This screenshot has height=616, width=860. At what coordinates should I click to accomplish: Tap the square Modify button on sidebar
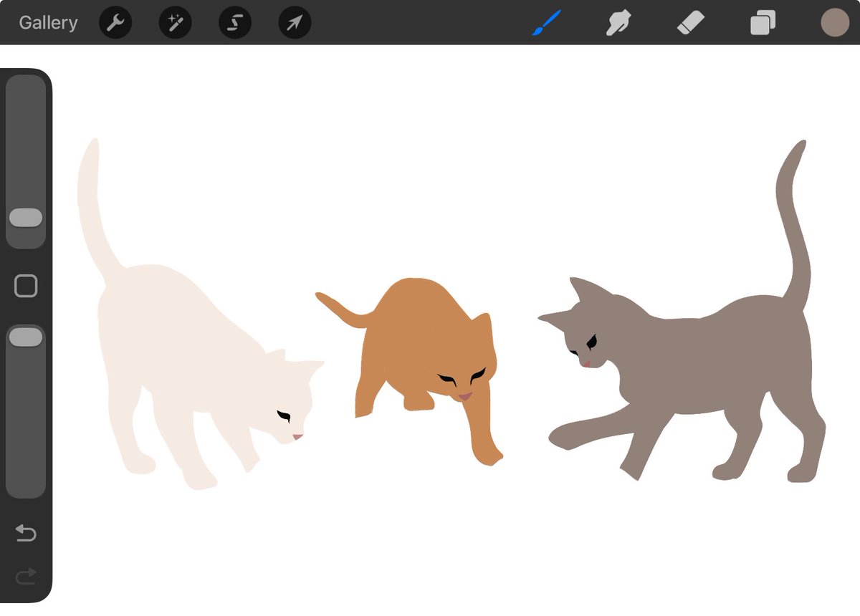point(26,287)
